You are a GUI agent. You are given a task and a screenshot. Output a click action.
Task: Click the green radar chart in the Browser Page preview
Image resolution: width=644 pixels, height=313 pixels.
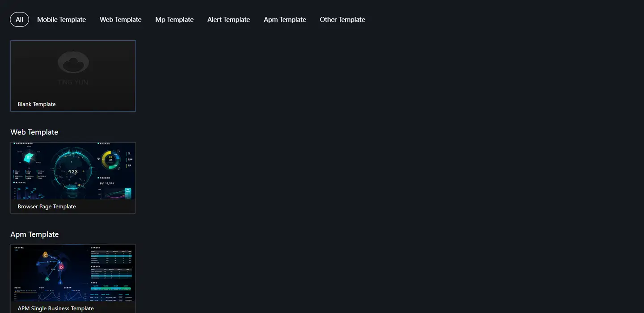[30, 157]
